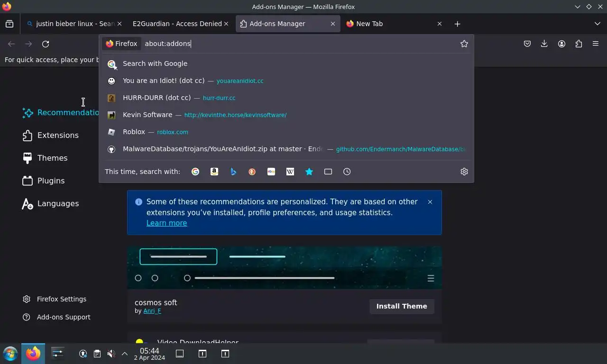Open Plugins category in sidebar
Viewport: 607px width, 364px height.
point(44,181)
